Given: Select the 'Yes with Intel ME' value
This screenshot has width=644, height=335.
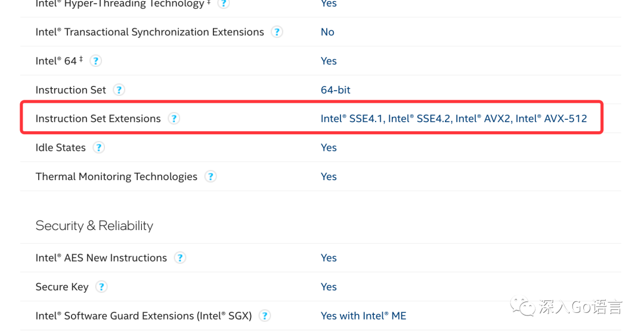Looking at the screenshot, I should point(364,316).
